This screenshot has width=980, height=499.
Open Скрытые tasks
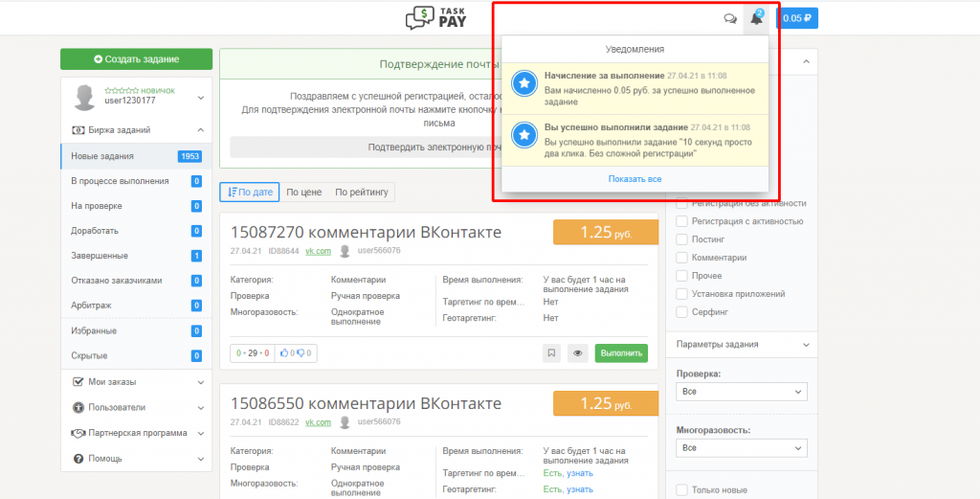[136, 355]
